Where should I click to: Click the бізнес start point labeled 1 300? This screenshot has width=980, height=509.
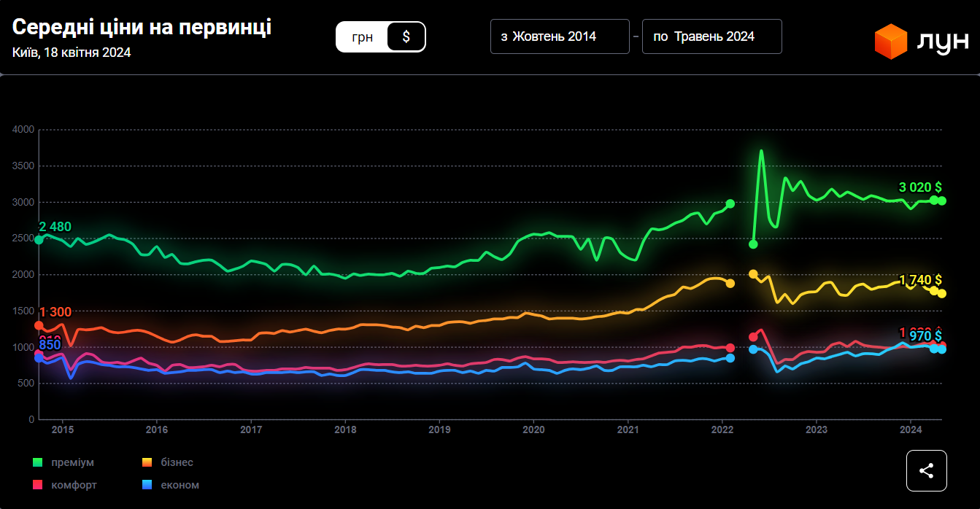tap(39, 325)
